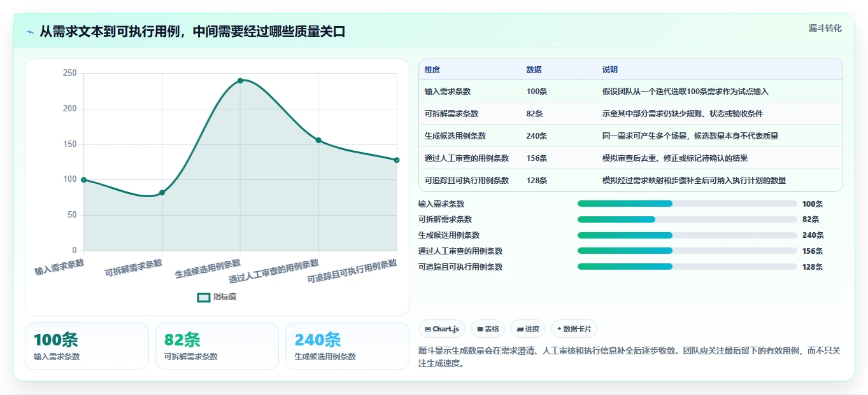Select the 数据卡片 chip

click(574, 329)
